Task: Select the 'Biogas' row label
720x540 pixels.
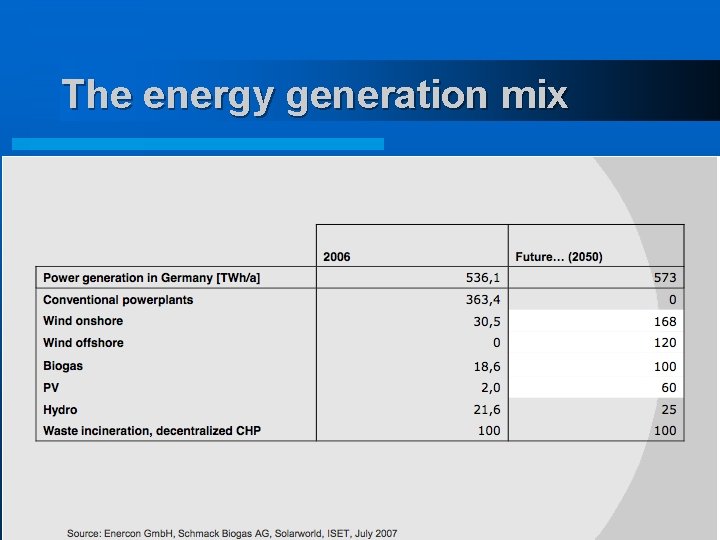Action: click(63, 366)
